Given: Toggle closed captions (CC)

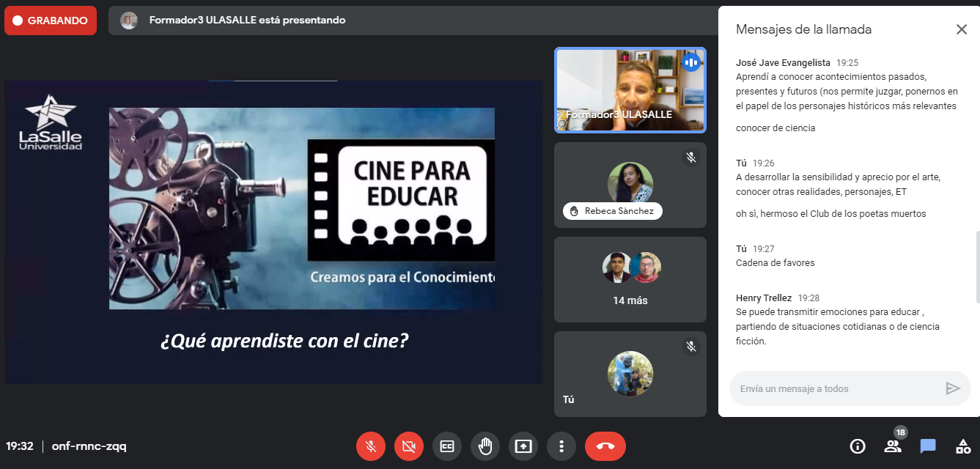Looking at the screenshot, I should (x=447, y=446).
